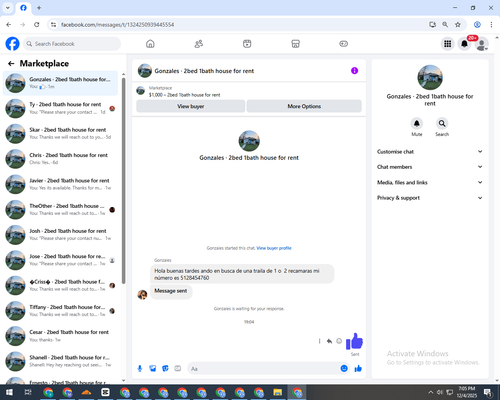Open the Javier conversation
Screen dimensions: 500x400
(60, 184)
